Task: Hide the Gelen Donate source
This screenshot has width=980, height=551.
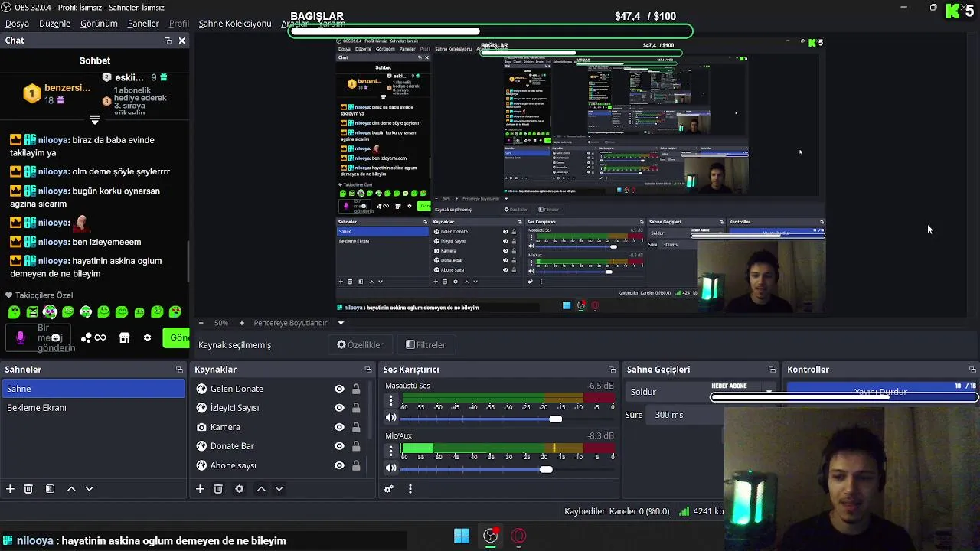Action: [339, 389]
